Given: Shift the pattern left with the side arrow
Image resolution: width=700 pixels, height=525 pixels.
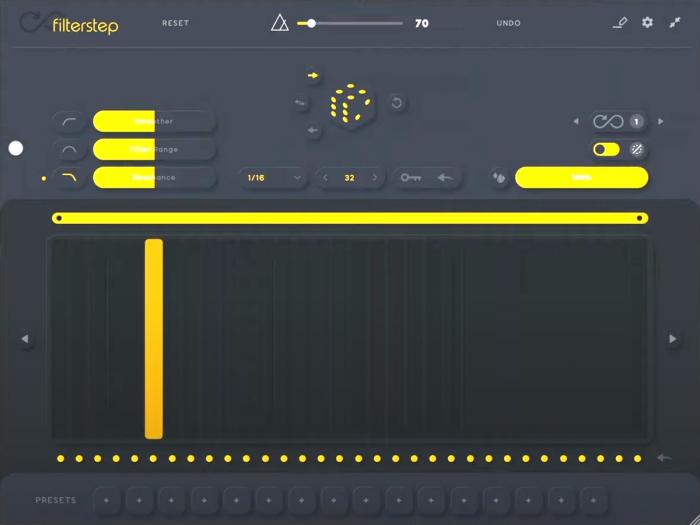Looking at the screenshot, I should pyautogui.click(x=25, y=339).
